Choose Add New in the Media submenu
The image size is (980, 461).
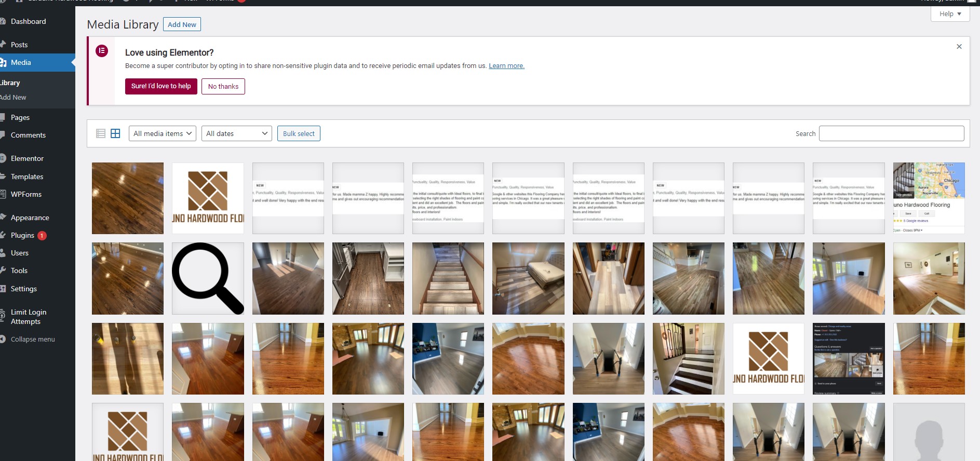[x=13, y=98]
